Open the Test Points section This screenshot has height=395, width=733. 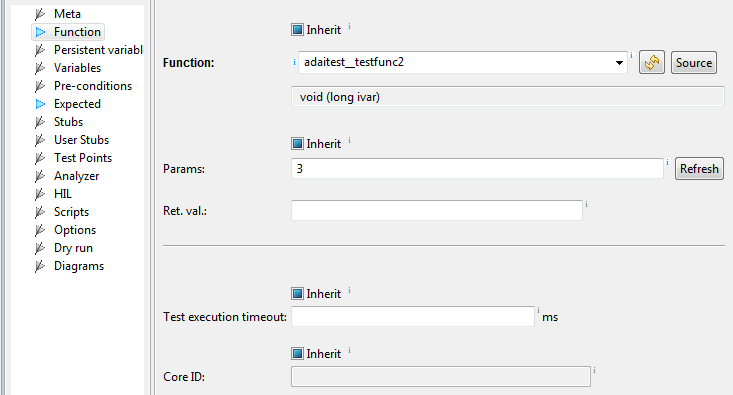(83, 158)
